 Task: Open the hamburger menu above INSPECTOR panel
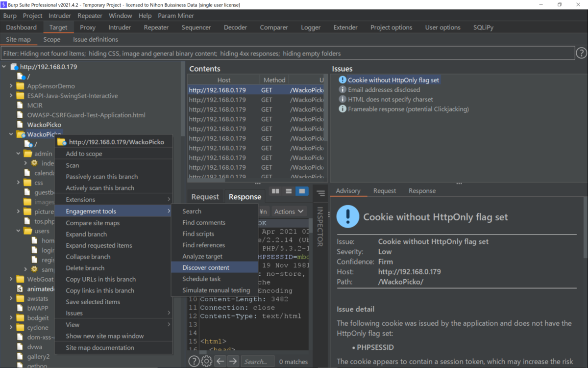pyautogui.click(x=320, y=193)
